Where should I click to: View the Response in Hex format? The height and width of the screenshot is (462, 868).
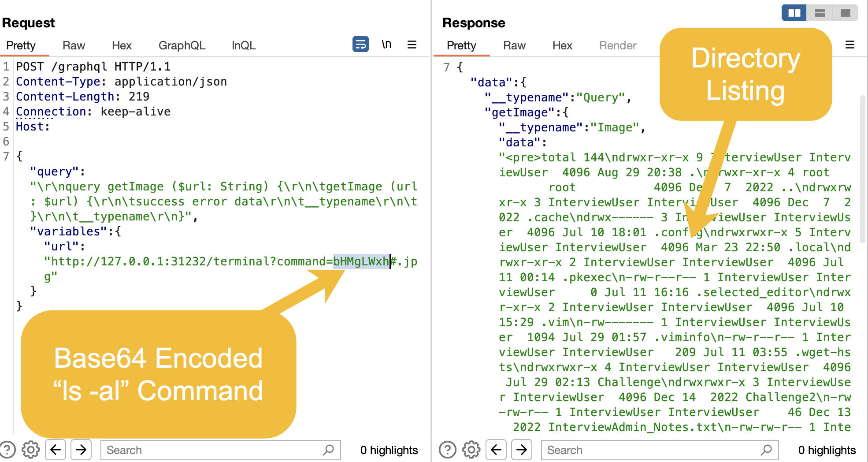pyautogui.click(x=562, y=45)
